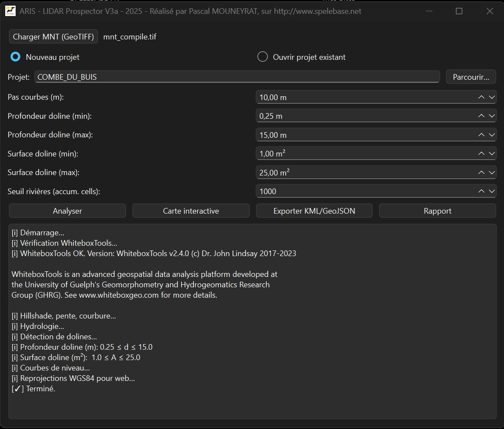Click Parcourir to browse for project
The height and width of the screenshot is (429, 504).
pos(471,77)
